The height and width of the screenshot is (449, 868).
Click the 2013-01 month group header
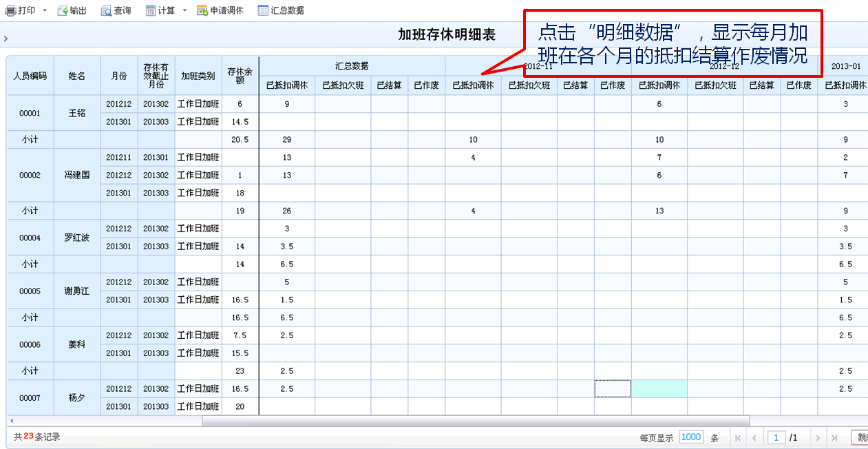pyautogui.click(x=845, y=66)
